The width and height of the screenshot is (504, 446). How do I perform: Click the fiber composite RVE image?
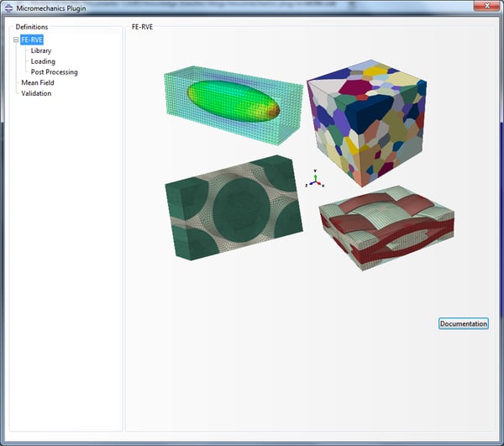point(234,207)
